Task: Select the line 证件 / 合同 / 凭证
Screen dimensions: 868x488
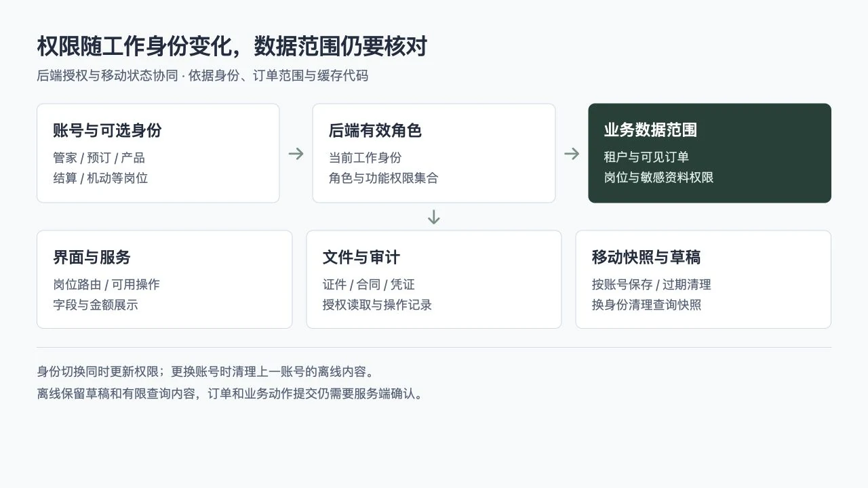Action: pyautogui.click(x=368, y=285)
